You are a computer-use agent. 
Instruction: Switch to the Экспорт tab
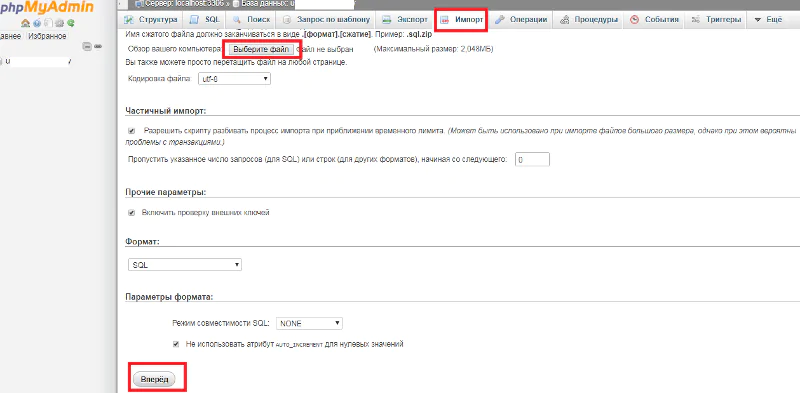point(406,20)
